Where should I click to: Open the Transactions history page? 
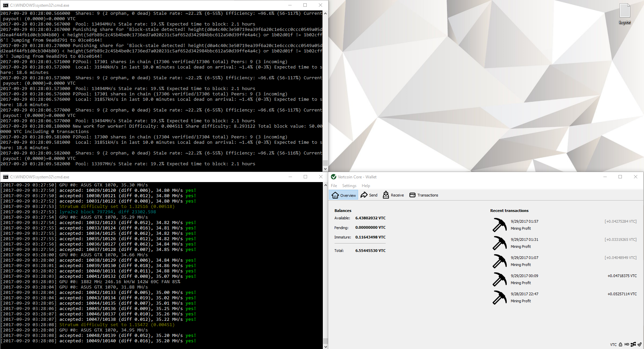pos(424,195)
